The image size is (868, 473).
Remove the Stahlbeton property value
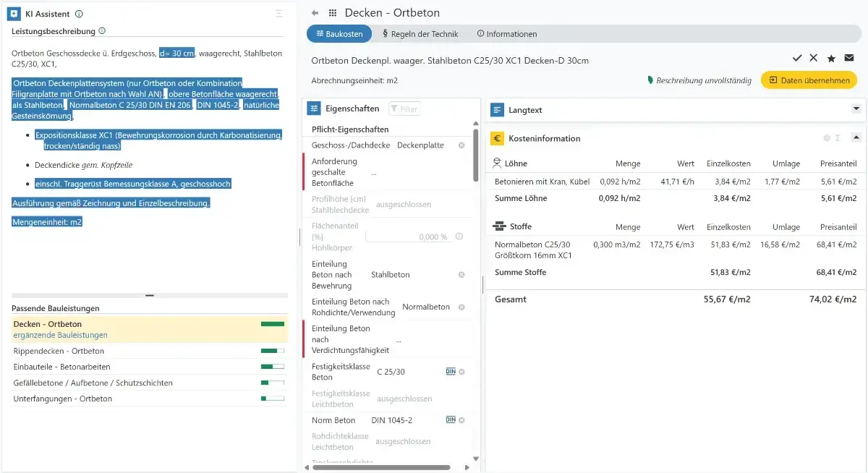tap(461, 275)
